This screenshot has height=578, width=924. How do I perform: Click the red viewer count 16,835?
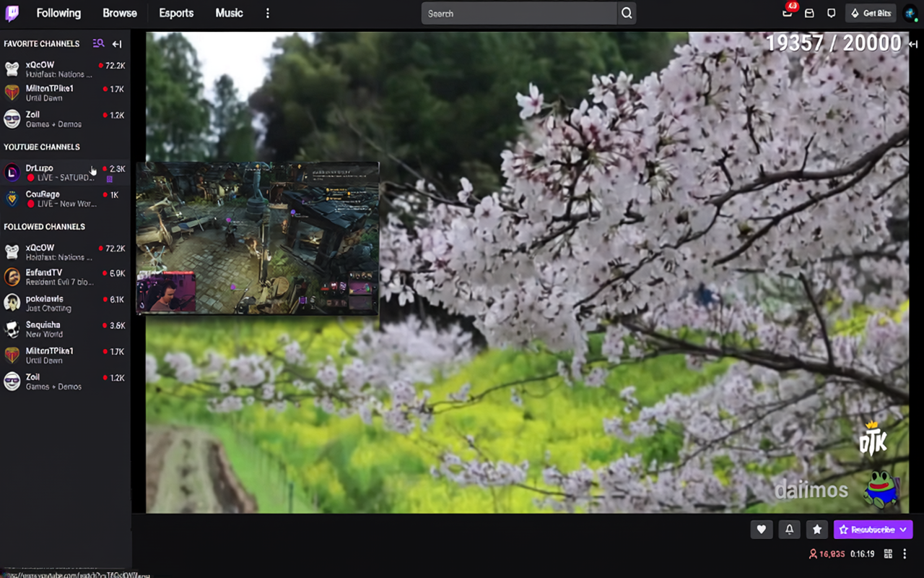tap(827, 554)
